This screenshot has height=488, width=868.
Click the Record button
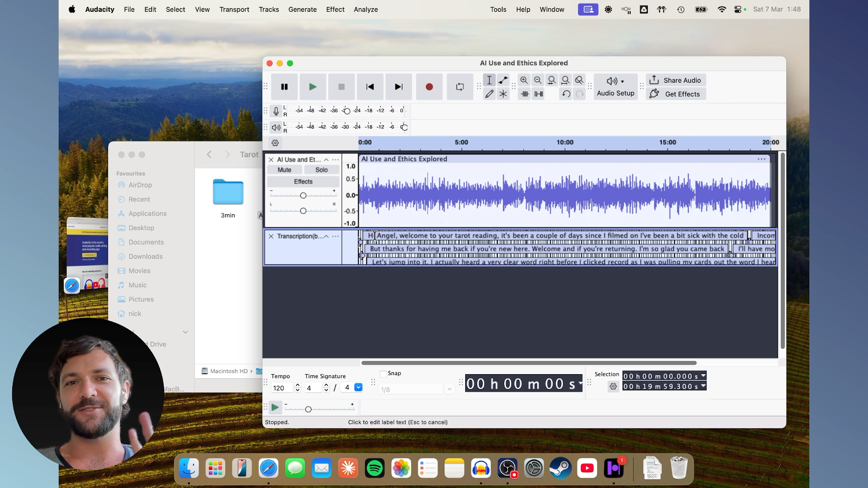click(429, 87)
